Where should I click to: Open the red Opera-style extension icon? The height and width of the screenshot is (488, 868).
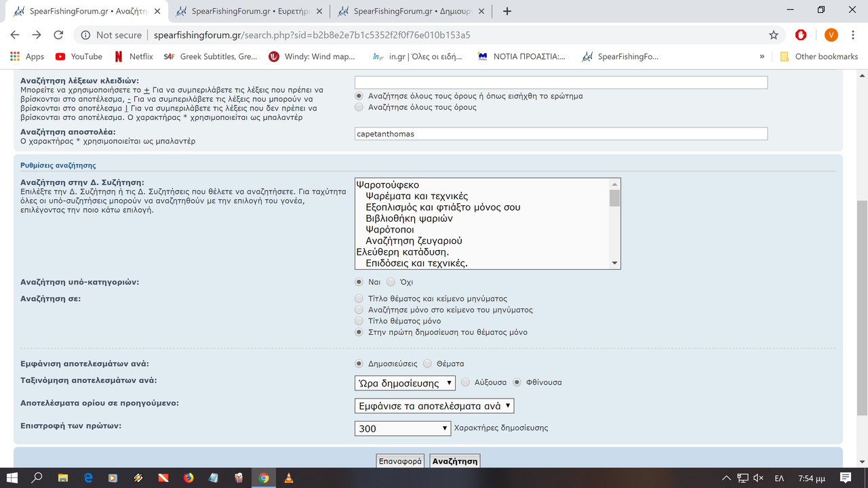801,35
